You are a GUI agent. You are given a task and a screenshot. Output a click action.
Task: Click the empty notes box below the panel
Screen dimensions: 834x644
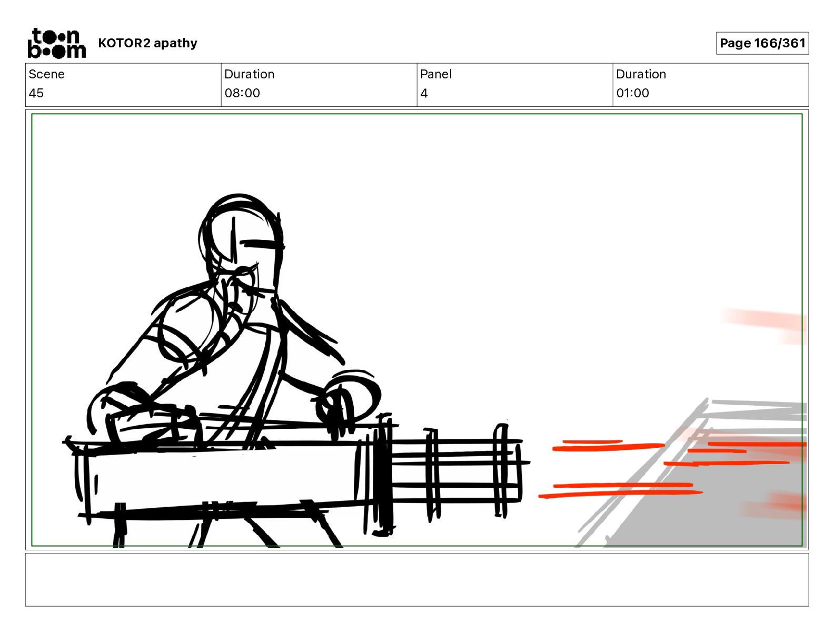click(417, 579)
